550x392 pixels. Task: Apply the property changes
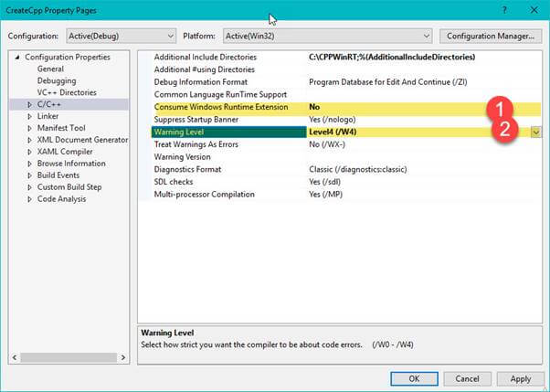[x=521, y=379]
